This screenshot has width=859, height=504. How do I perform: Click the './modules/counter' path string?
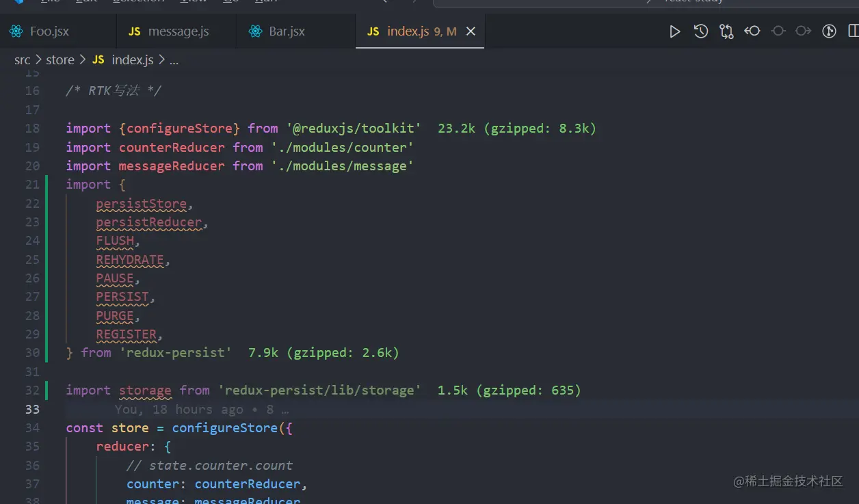[343, 148]
